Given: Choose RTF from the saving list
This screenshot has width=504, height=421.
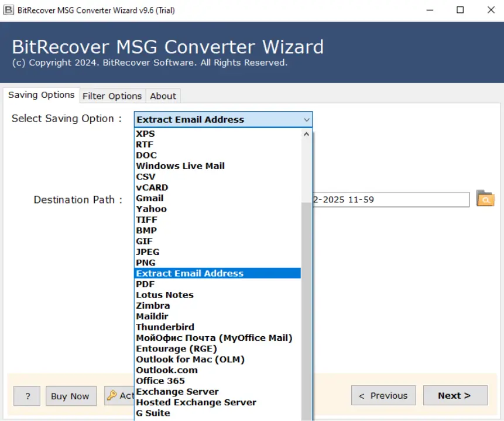Looking at the screenshot, I should 218,144.
